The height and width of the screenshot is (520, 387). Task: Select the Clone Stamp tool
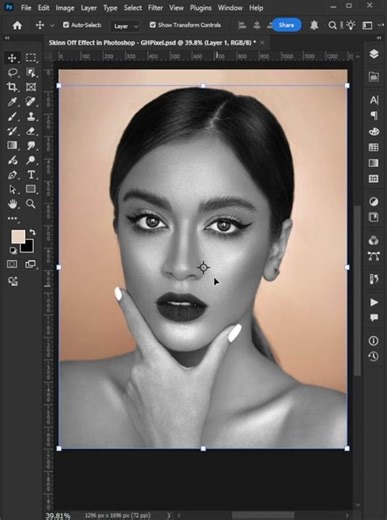(31, 116)
